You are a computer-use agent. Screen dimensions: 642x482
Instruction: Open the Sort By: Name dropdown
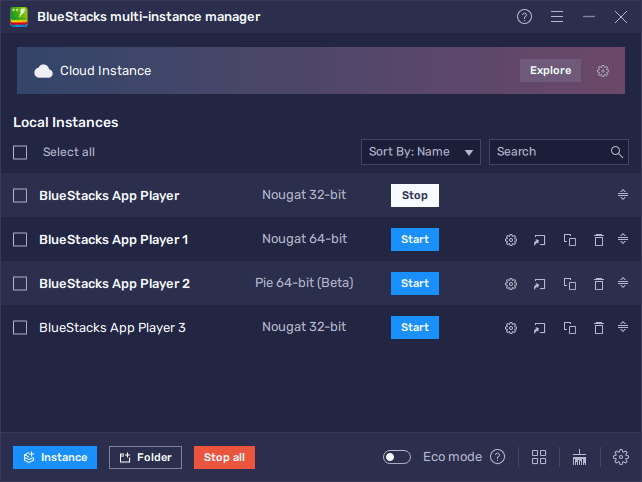420,152
